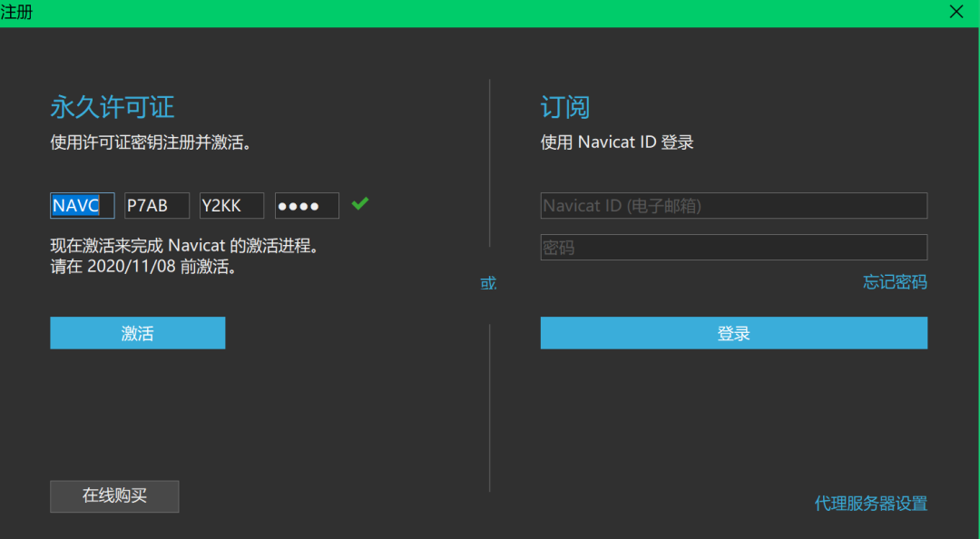Open the 在线购买 online purchase button
Viewport: 980px width, 539px height.
coord(114,496)
